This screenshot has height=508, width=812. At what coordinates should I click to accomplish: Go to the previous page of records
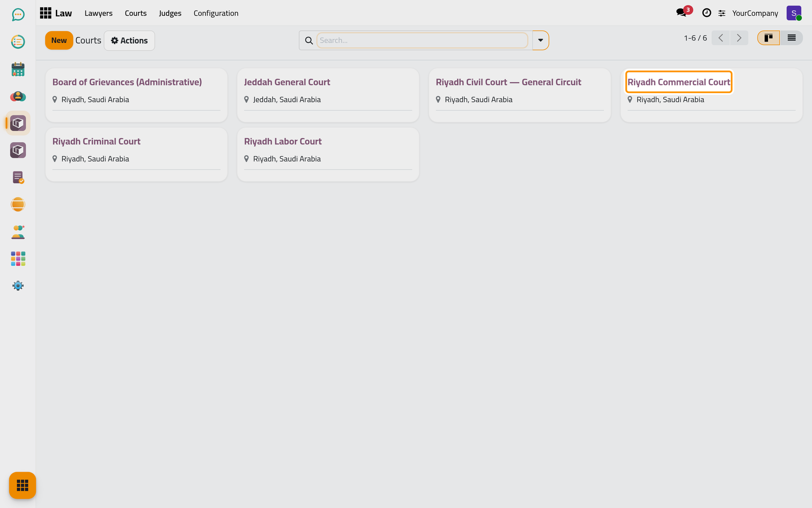[x=721, y=38]
